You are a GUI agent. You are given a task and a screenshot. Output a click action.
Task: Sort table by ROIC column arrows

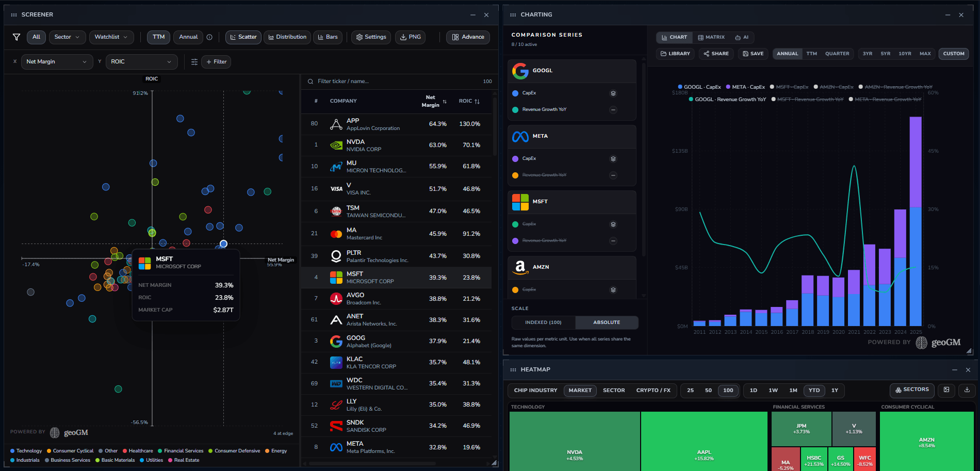click(x=477, y=102)
